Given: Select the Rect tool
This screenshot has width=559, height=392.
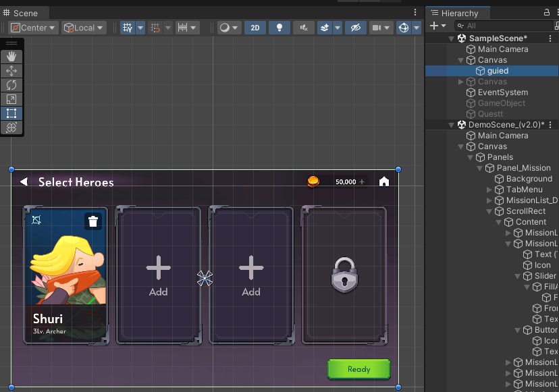Looking at the screenshot, I should (x=11, y=113).
